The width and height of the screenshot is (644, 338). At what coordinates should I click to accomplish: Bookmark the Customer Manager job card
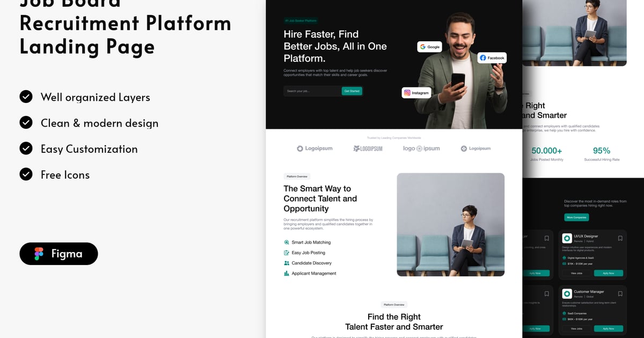(x=620, y=294)
